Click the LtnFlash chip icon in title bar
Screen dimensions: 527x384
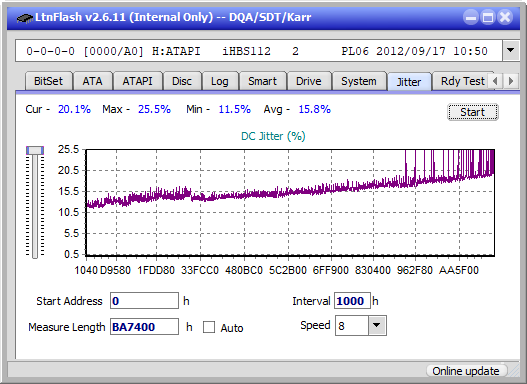(x=25, y=17)
